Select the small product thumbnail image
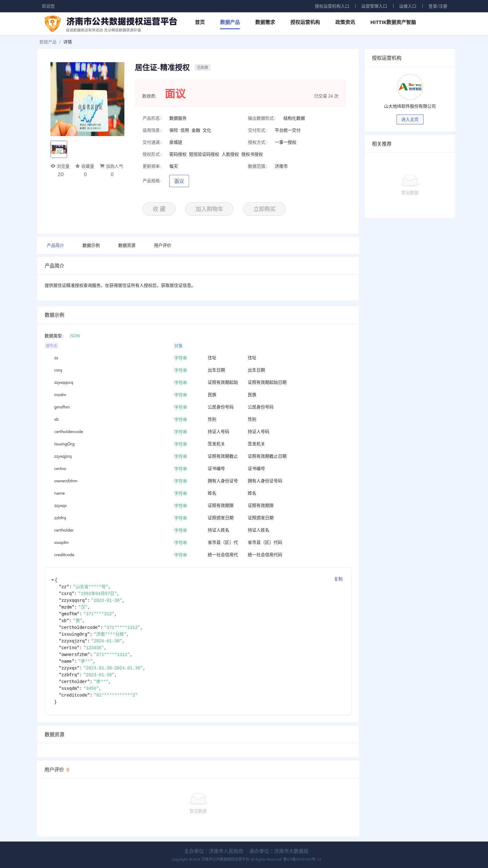Screen dimensions: 488x868 click(x=58, y=149)
